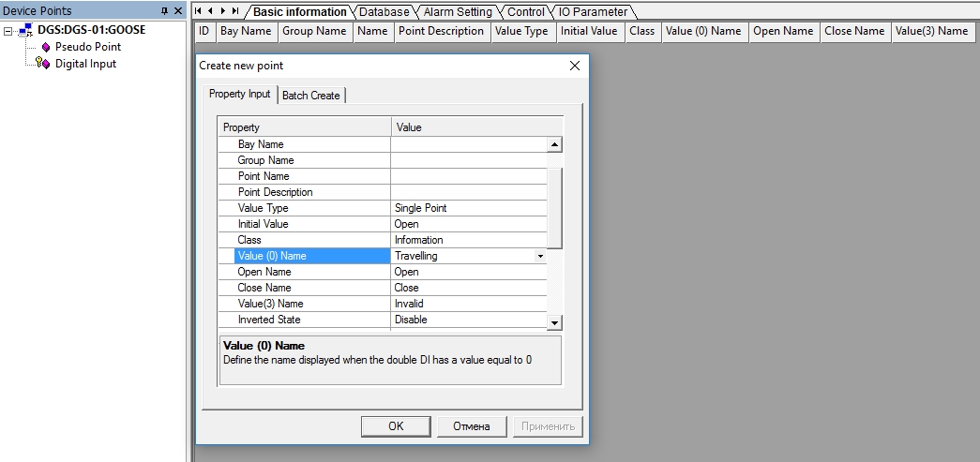Switch to the Batch Create tab
The width and height of the screenshot is (980, 462).
(311, 96)
